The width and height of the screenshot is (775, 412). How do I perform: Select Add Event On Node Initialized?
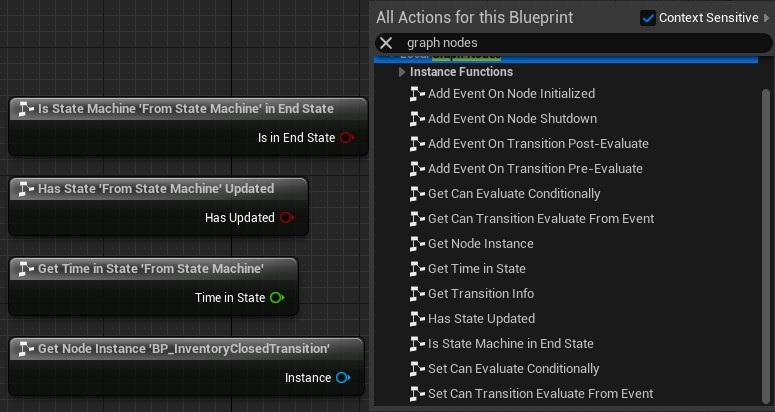tap(511, 94)
